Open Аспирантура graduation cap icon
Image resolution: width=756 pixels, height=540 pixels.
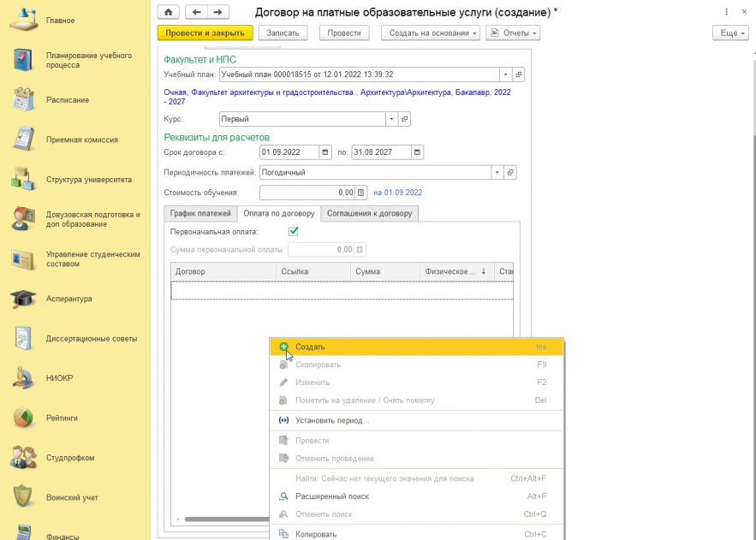(x=23, y=299)
